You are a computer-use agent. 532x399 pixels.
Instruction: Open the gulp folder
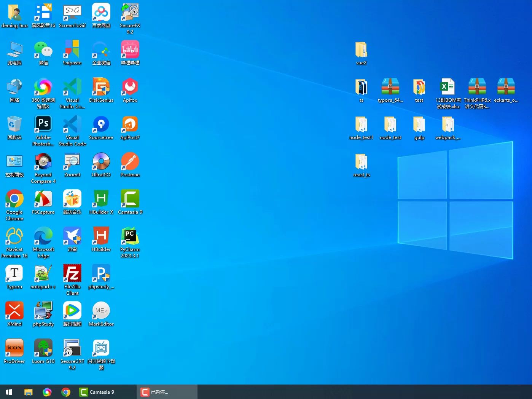click(x=419, y=128)
